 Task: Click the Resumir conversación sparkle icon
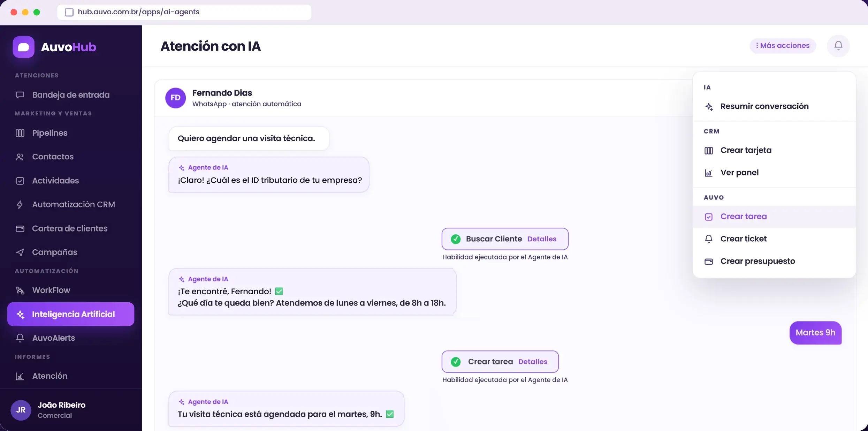[x=709, y=107]
